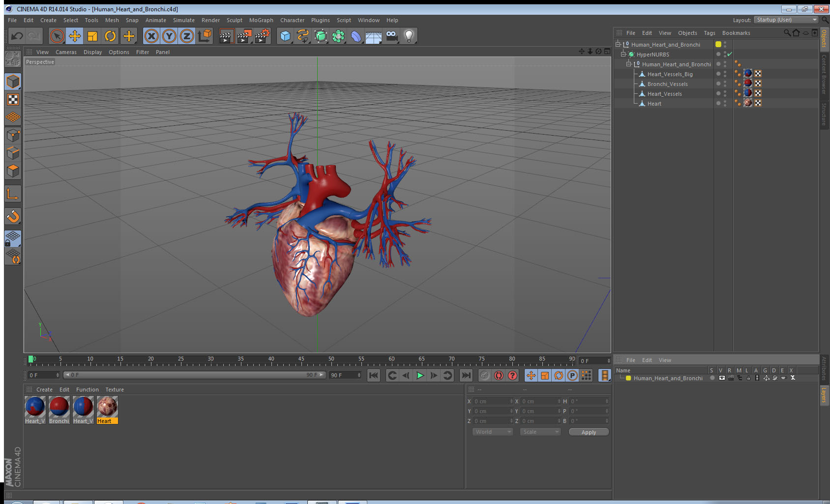Toggle autokeying record button
The image size is (830, 504).
499,375
